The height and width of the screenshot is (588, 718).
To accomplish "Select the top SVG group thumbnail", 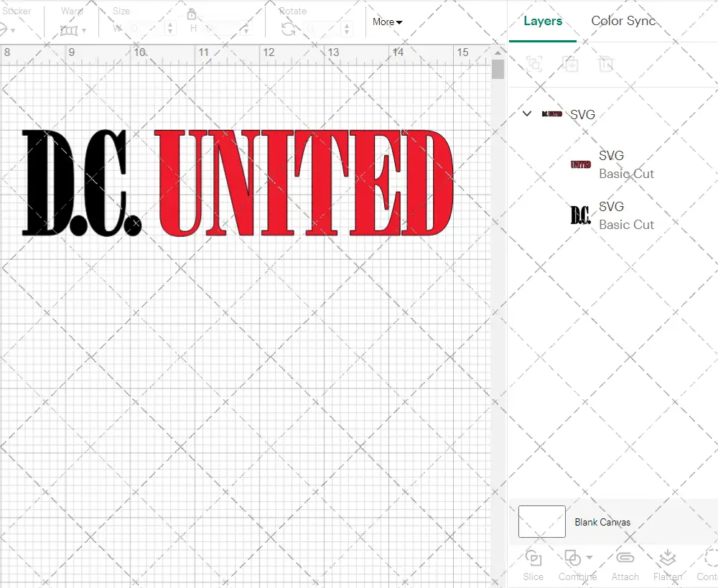I will (x=551, y=113).
